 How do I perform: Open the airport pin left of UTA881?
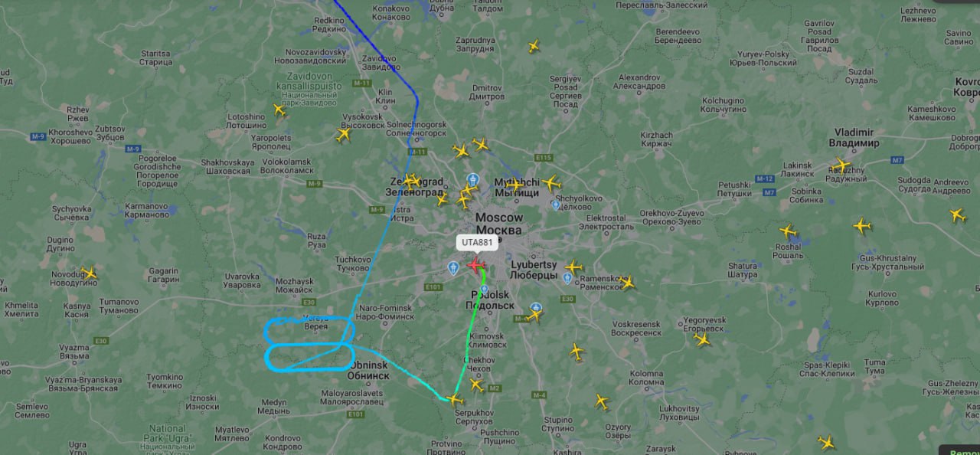[x=453, y=267]
